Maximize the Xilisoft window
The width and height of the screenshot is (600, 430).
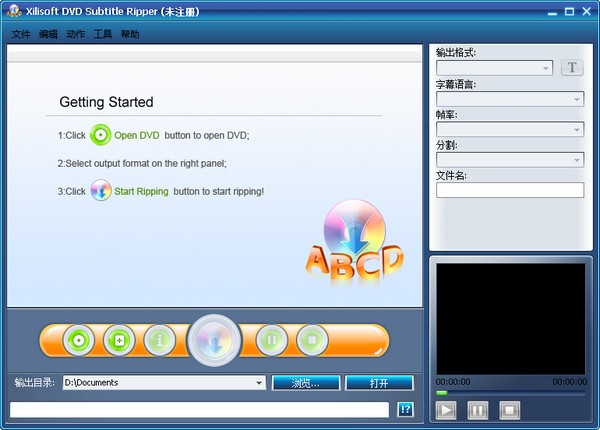click(569, 12)
